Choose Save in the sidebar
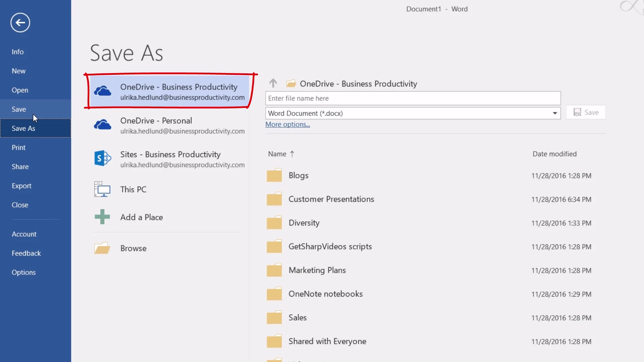The width and height of the screenshot is (644, 362). pyautogui.click(x=36, y=109)
